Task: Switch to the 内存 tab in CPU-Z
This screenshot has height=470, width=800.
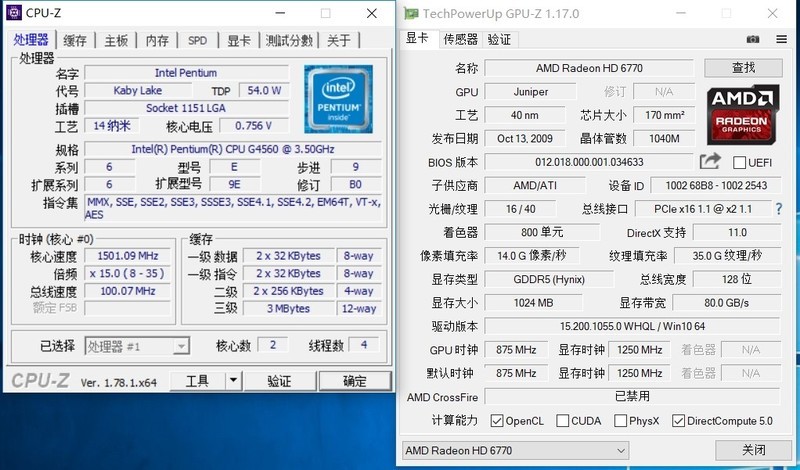Action: coord(157,40)
